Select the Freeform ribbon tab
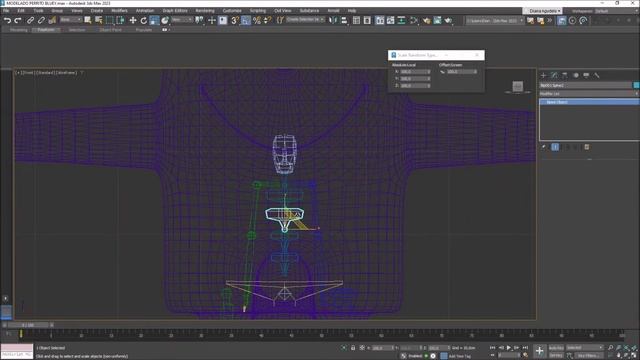 [46, 30]
